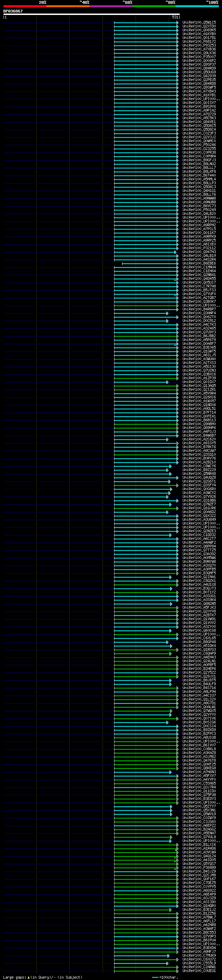Select hit label UniRef100_A5C5K3
The image size is (222, 980).
coord(199,118)
